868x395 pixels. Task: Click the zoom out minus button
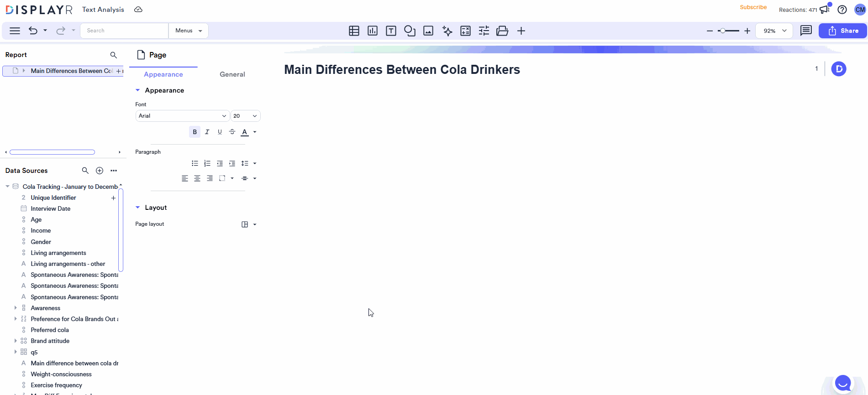(710, 31)
